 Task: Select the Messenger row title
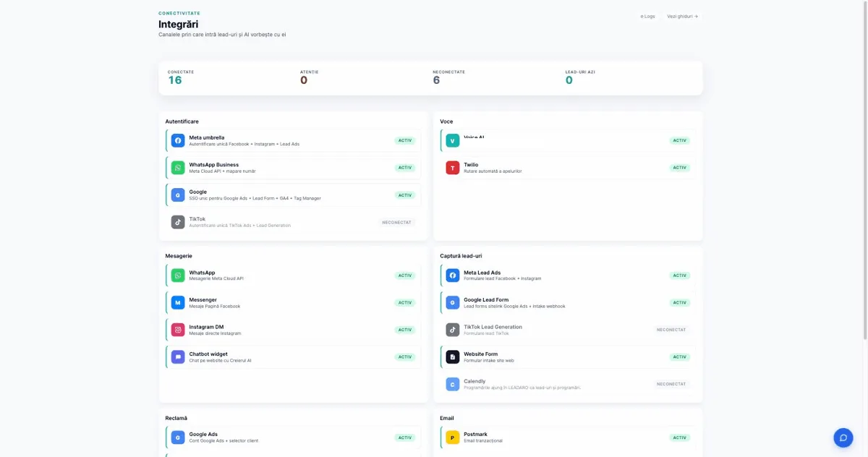[x=203, y=299]
